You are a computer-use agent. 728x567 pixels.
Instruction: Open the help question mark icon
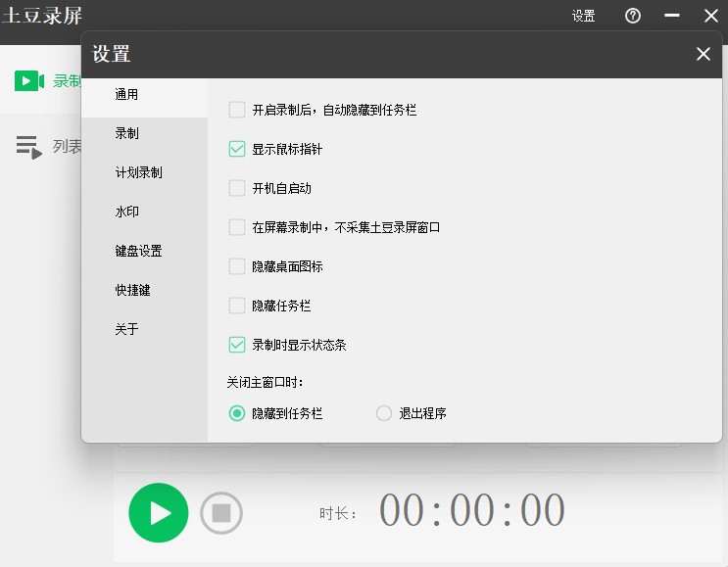click(x=632, y=16)
